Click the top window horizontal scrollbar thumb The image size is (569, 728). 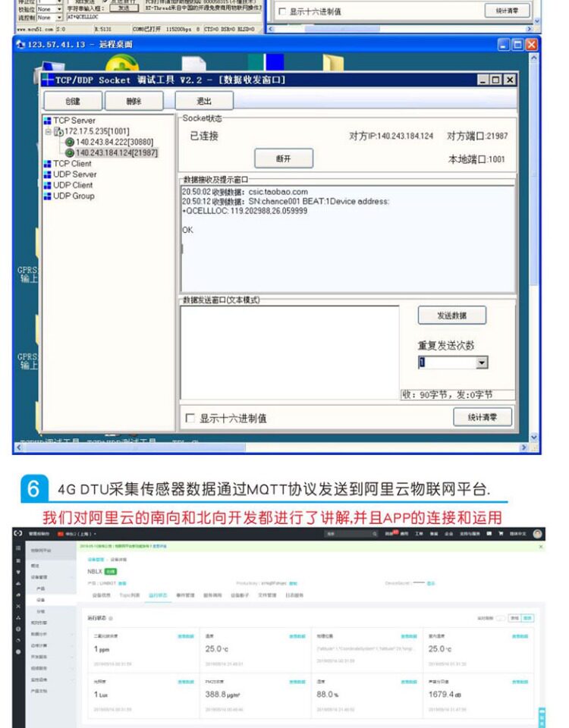(342, 30)
